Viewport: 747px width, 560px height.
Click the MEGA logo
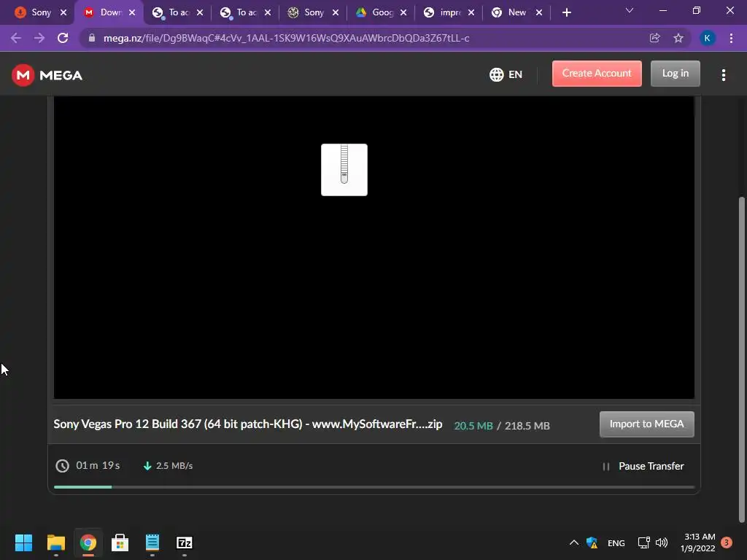tap(47, 75)
